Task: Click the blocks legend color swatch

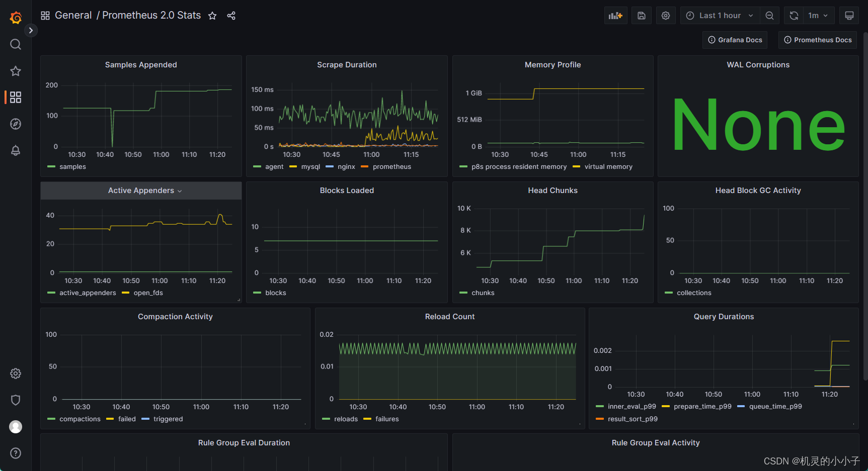Action: coord(257,293)
